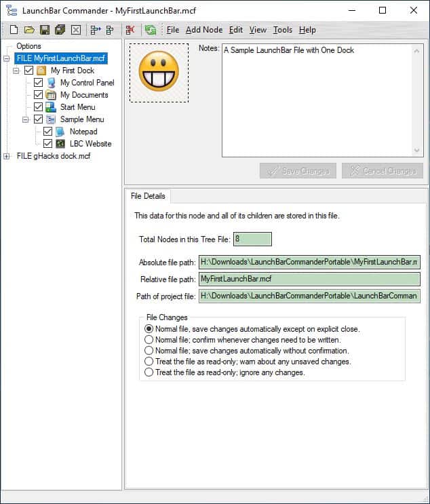
Task: Uncheck the My Control Panel checkbox
Action: point(38,83)
